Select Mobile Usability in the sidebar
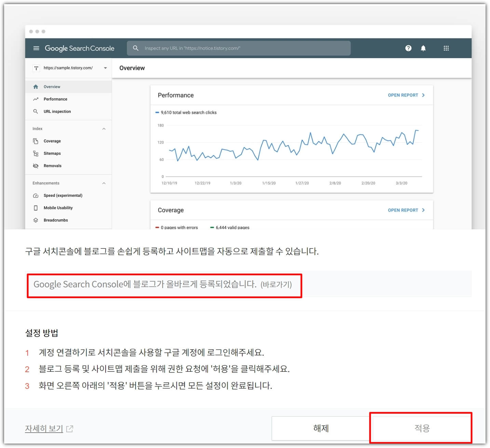490x448 pixels. (x=58, y=207)
